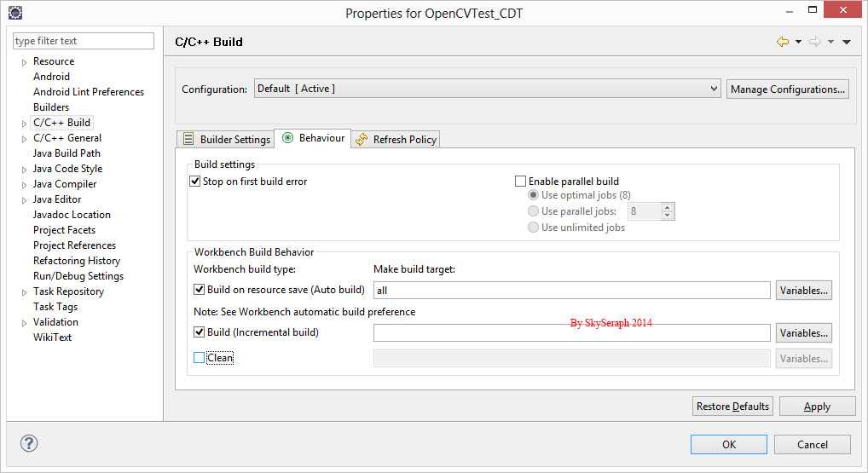Expand the C/C++ General tree node
The image size is (868, 473).
point(24,138)
